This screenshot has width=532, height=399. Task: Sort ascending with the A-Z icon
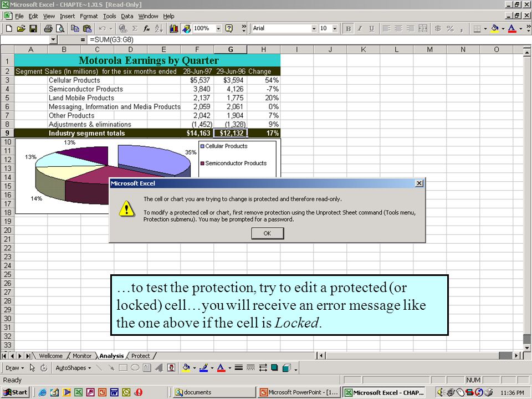159,28
